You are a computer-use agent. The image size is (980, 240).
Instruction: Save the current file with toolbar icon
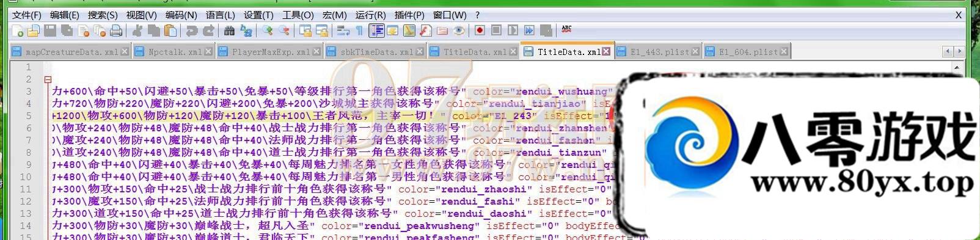50,31
